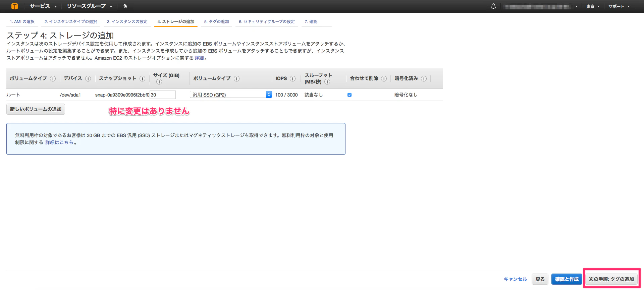Toggle the 合わせて削除 checkbox for root volume
This screenshot has width=644, height=290.
tap(350, 95)
